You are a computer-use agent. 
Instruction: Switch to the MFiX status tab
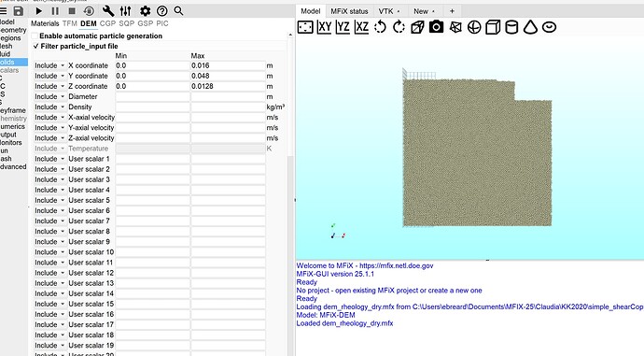click(349, 11)
